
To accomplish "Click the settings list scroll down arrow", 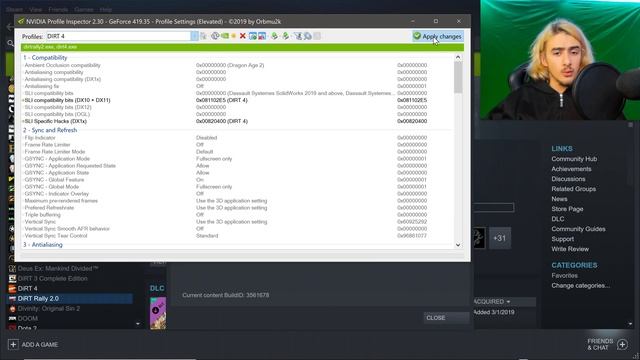I will pyautogui.click(x=458, y=245).
